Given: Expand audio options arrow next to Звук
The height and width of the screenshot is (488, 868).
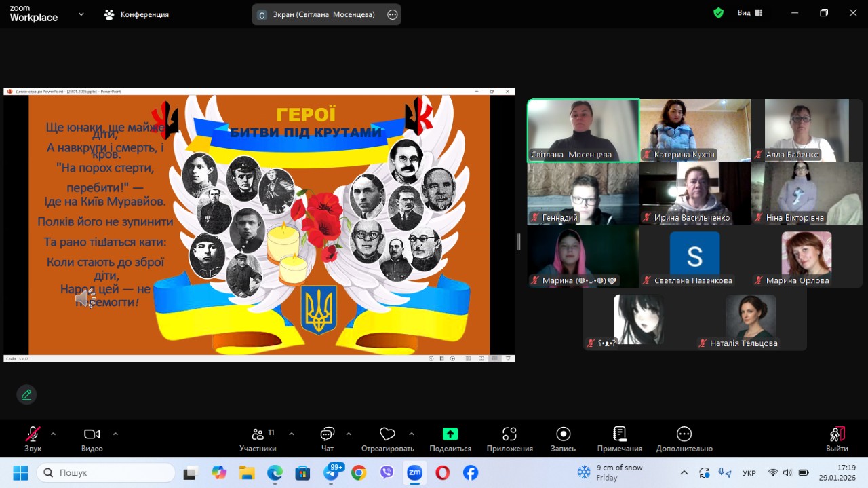Looking at the screenshot, I should click(x=54, y=434).
